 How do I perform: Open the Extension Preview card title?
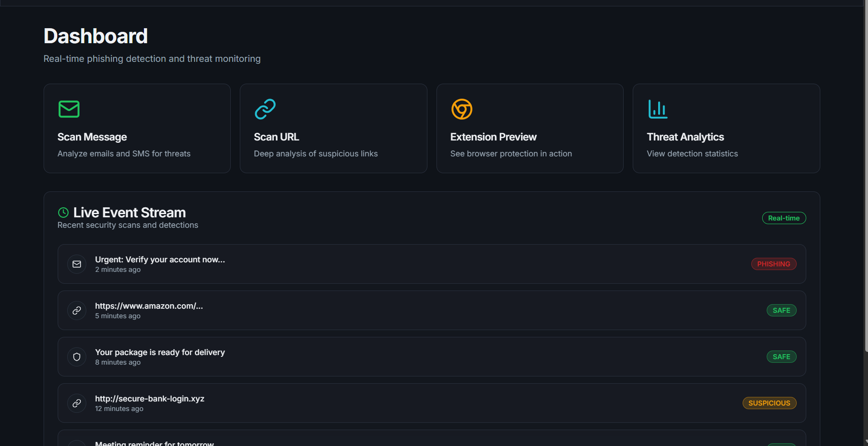(493, 137)
